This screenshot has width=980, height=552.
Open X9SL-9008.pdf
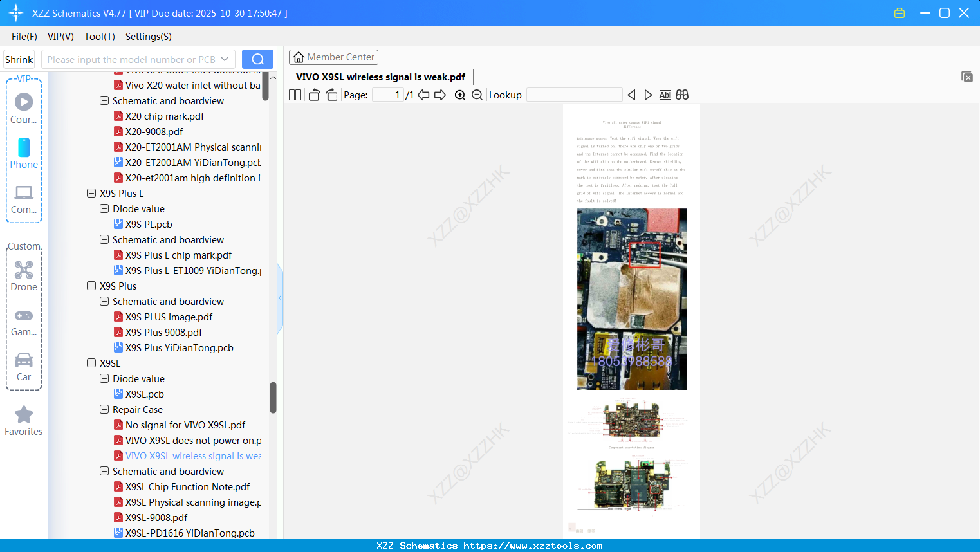point(156,518)
